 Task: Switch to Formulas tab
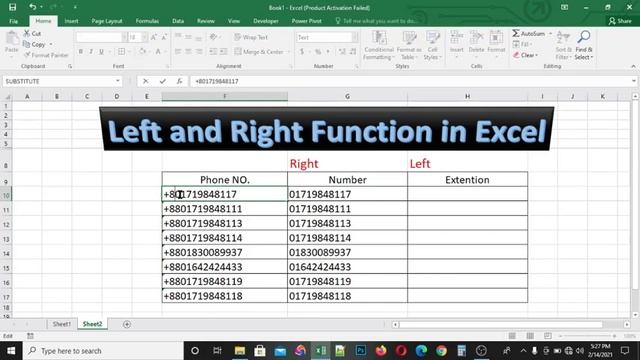pos(147,21)
